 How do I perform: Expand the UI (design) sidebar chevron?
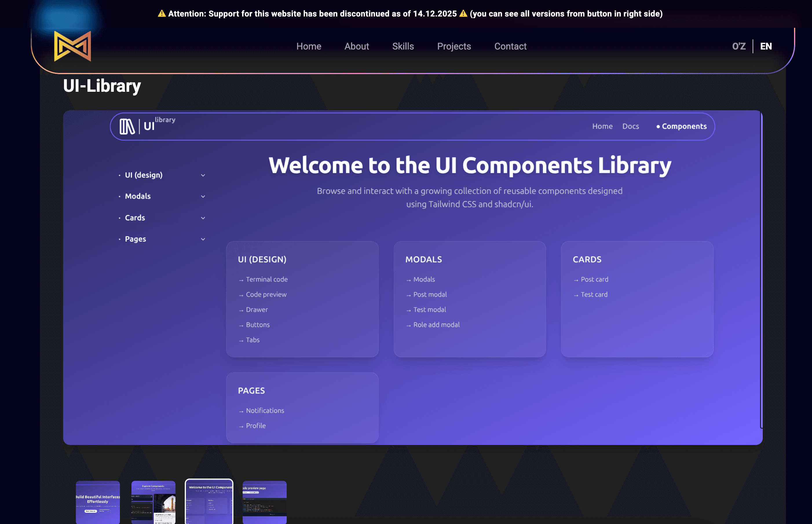tap(203, 175)
